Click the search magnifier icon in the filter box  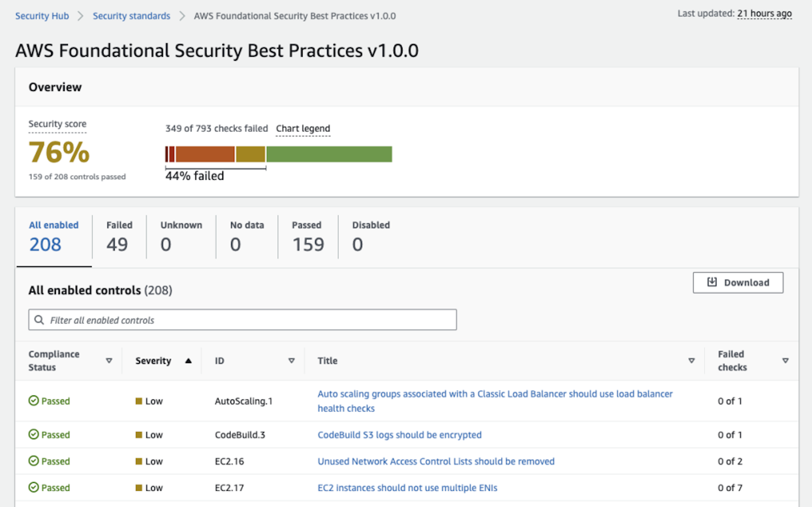(39, 320)
